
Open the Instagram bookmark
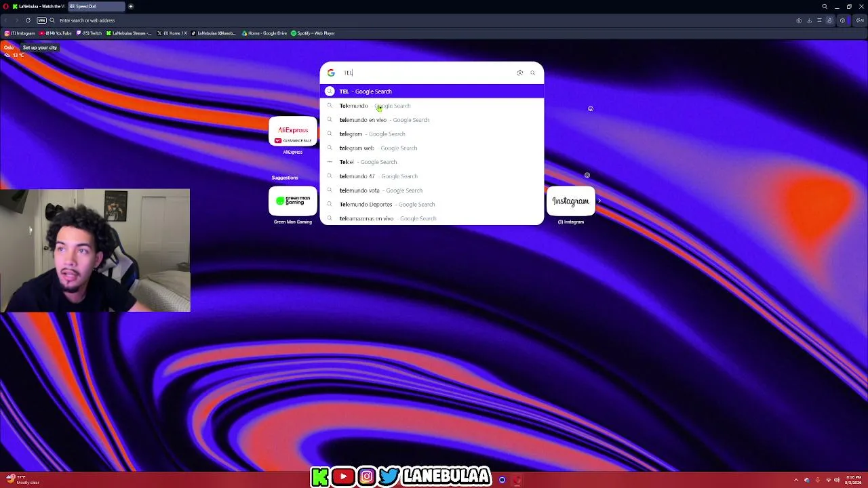[x=20, y=33]
